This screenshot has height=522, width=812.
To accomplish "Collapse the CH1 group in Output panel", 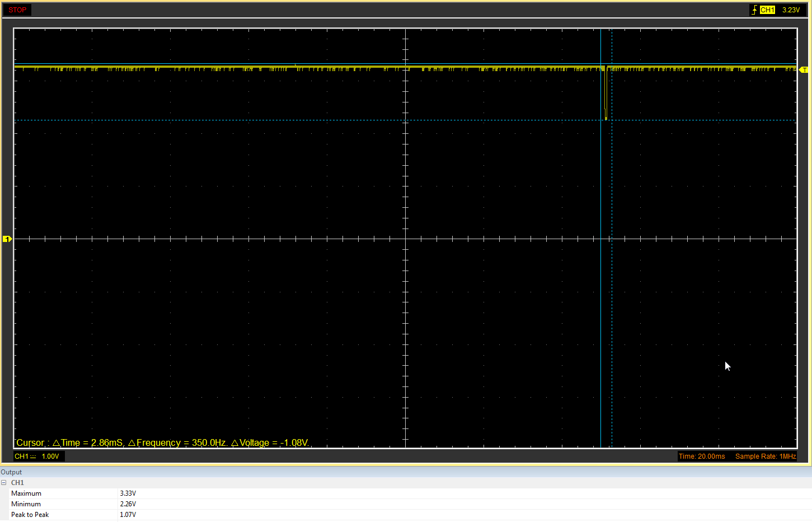I will (4, 483).
